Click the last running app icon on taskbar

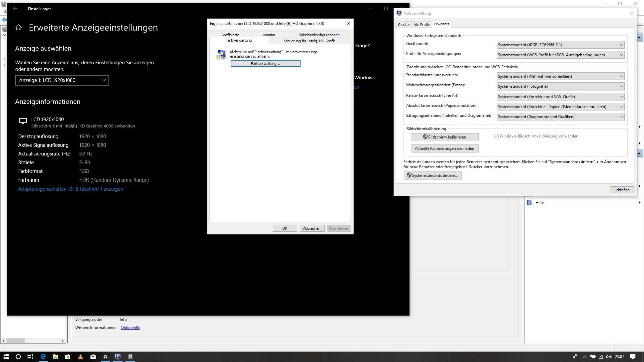tap(130, 357)
